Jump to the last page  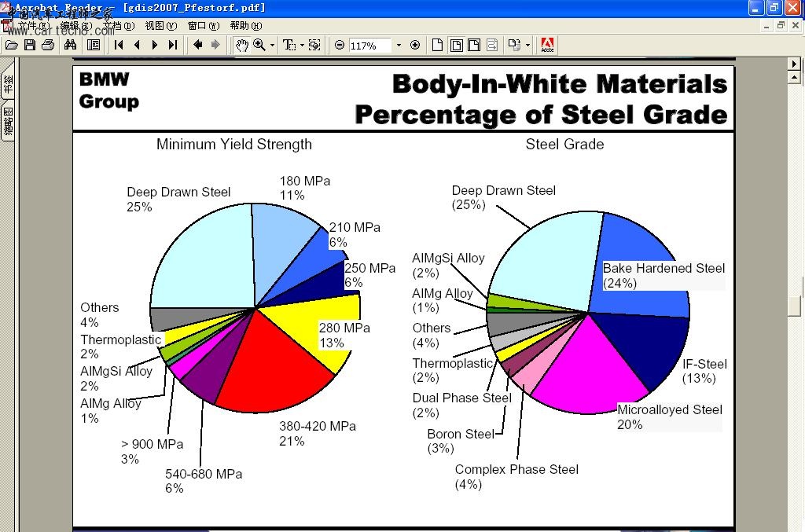tap(172, 45)
